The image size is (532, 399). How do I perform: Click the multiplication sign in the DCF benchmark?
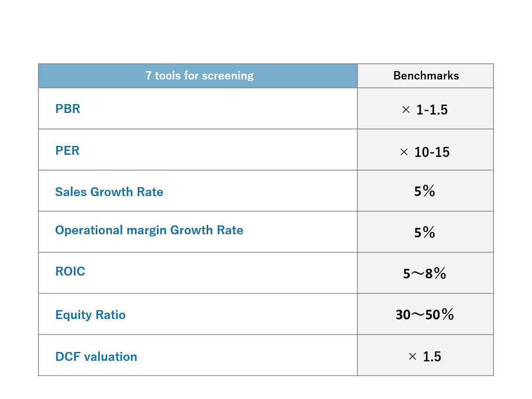coord(412,357)
